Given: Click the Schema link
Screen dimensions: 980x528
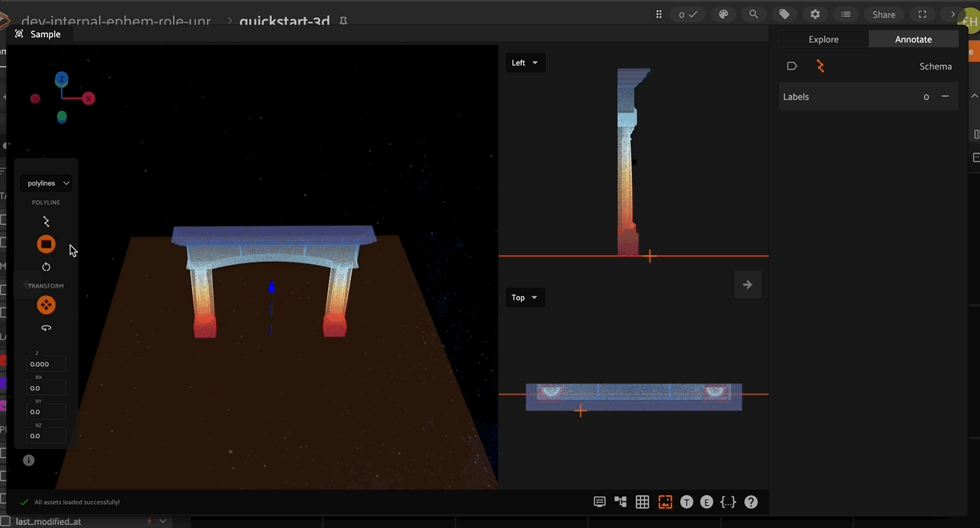Looking at the screenshot, I should [935, 67].
